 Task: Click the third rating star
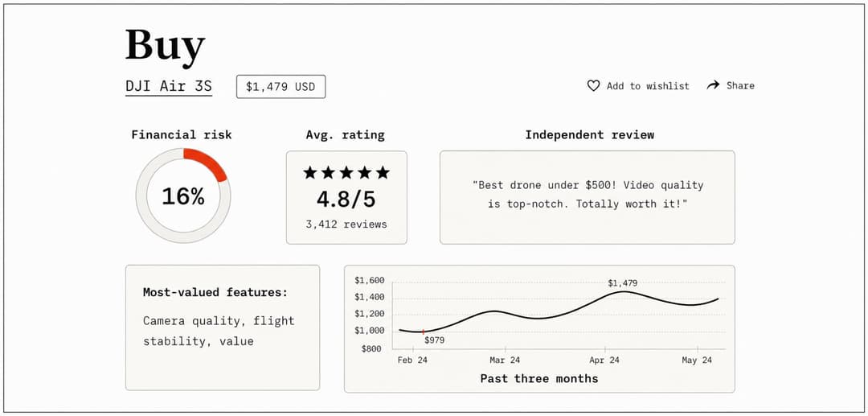(x=346, y=173)
